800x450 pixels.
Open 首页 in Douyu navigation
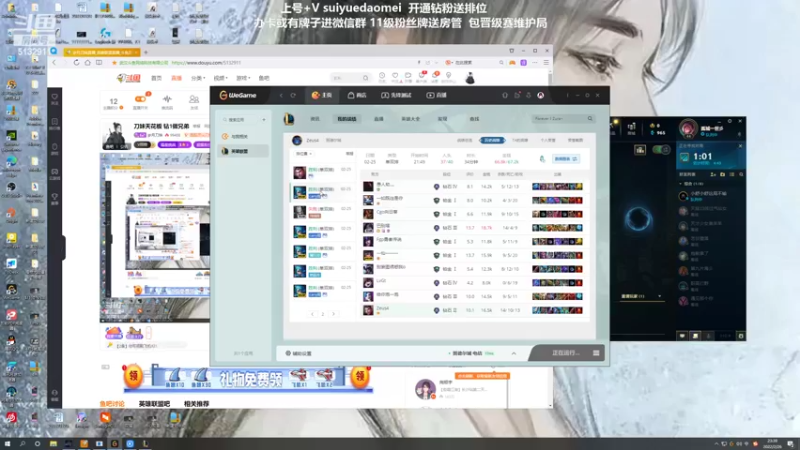[156, 78]
